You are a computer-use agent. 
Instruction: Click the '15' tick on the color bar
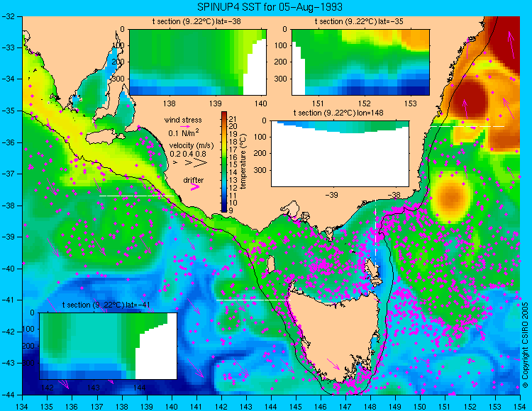[x=233, y=165]
